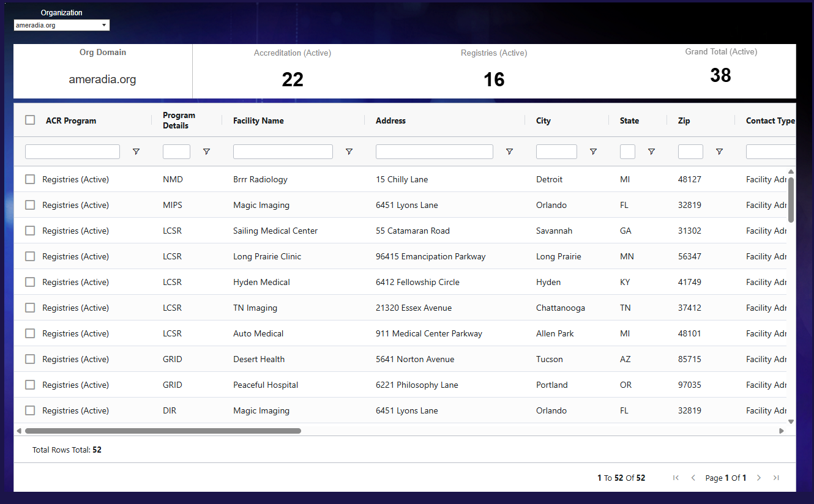Screen dimensions: 814x504
Task: Open the ACR Program column filter icon
Action: click(136, 152)
